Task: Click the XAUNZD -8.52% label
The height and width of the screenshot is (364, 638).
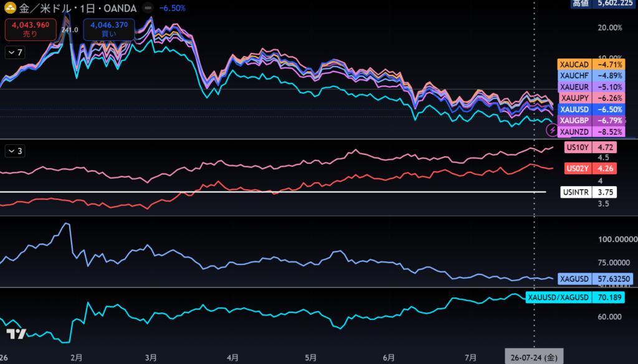Action: (x=591, y=132)
